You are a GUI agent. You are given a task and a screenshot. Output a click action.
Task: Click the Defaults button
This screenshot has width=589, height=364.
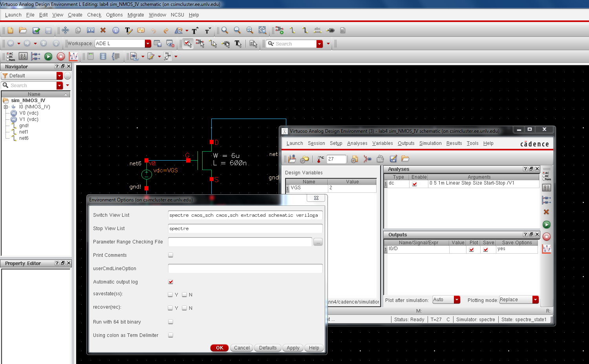coord(268,348)
